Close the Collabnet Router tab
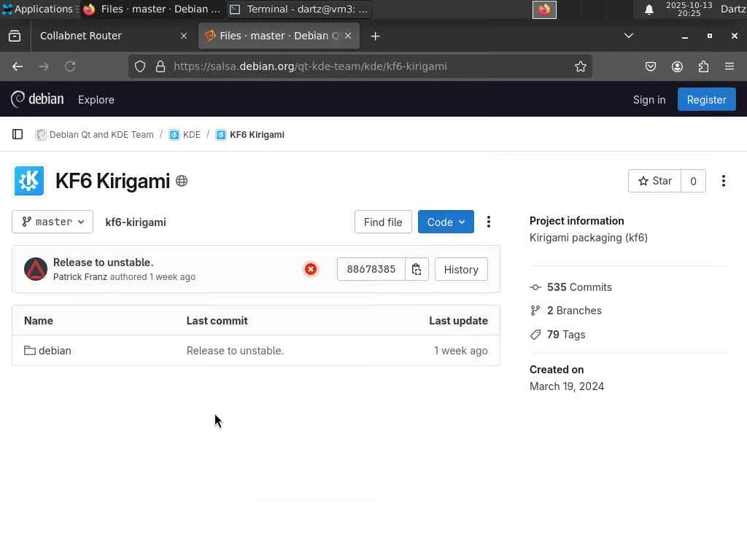The height and width of the screenshot is (560, 747). click(183, 36)
